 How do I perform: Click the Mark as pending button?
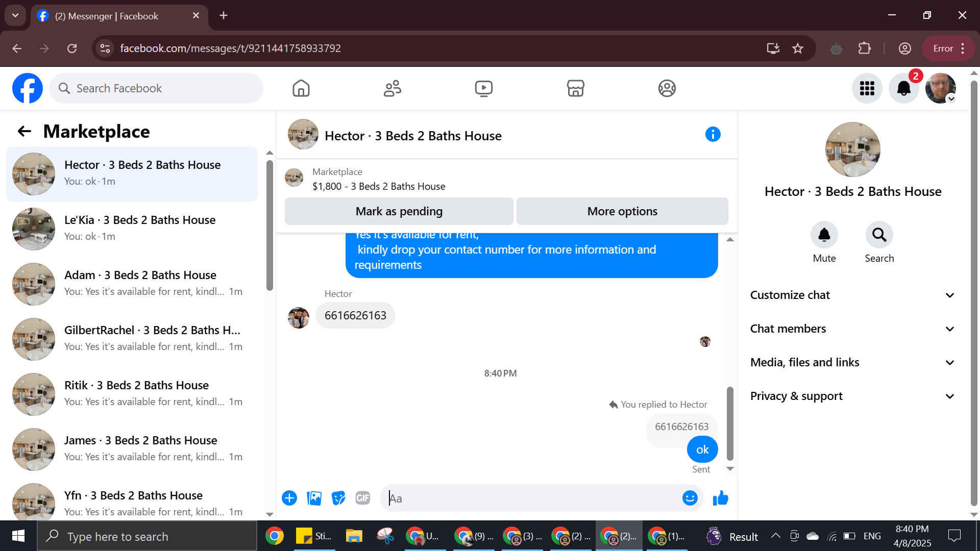[399, 211]
